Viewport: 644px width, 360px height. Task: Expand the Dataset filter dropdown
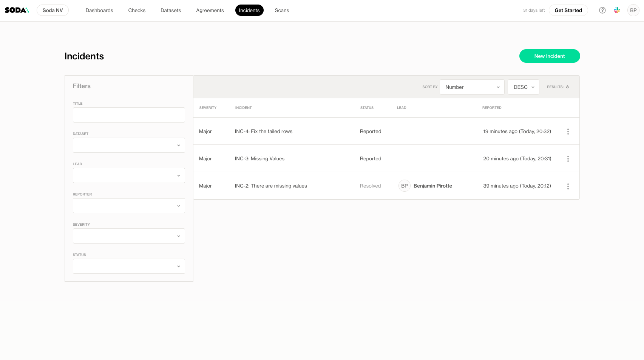click(129, 145)
